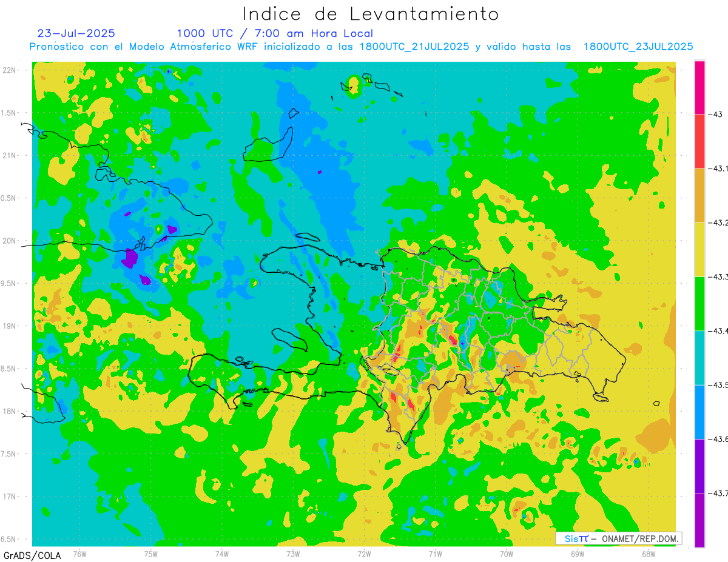Click "1000 UTC / 7:00 am Hora Local"
Screen dimensions: 728x562
point(275,33)
